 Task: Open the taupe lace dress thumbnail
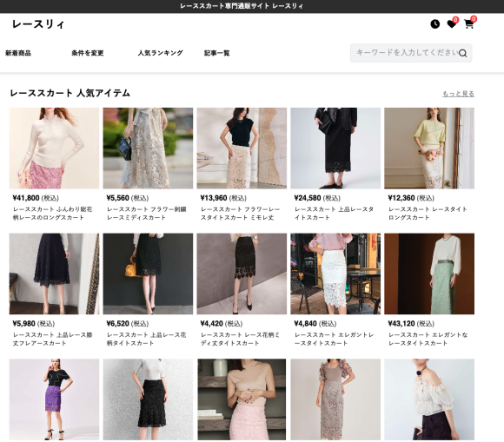(335, 399)
